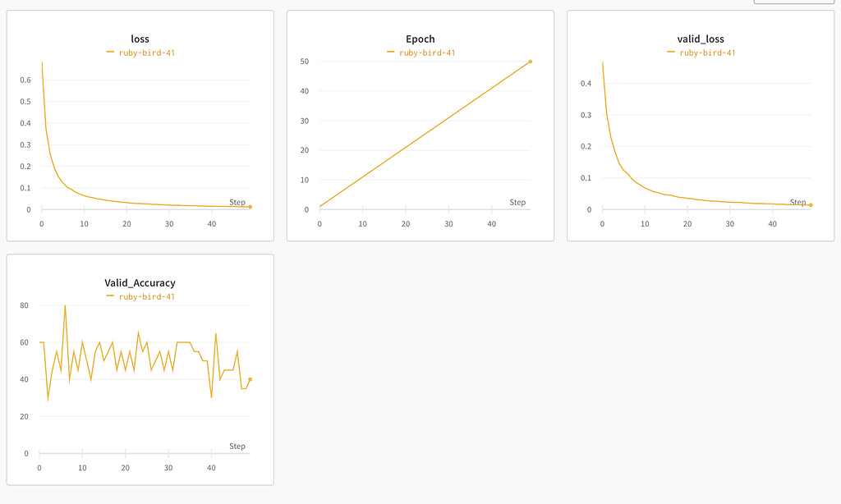Image resolution: width=841 pixels, height=504 pixels.
Task: Click orange legend line marker in Valid_Accuracy chart
Action: pos(110,296)
